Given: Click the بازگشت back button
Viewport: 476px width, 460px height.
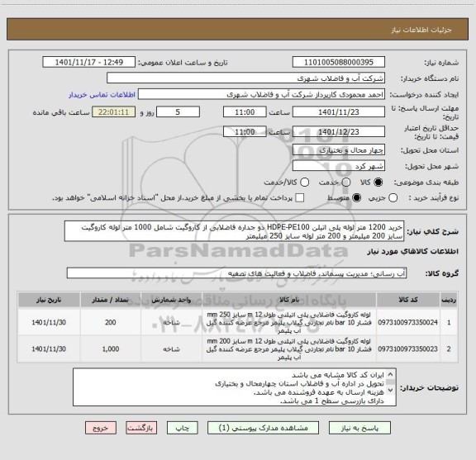Looking at the screenshot, I should click(141, 428).
